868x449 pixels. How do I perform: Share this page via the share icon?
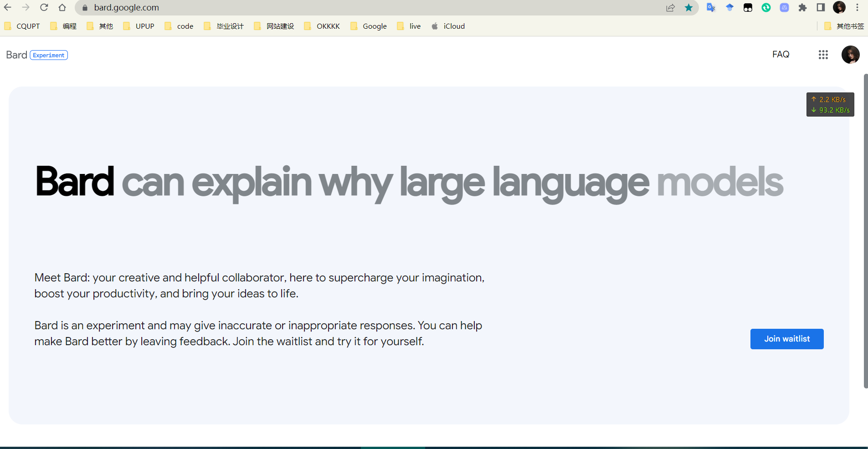coord(670,8)
